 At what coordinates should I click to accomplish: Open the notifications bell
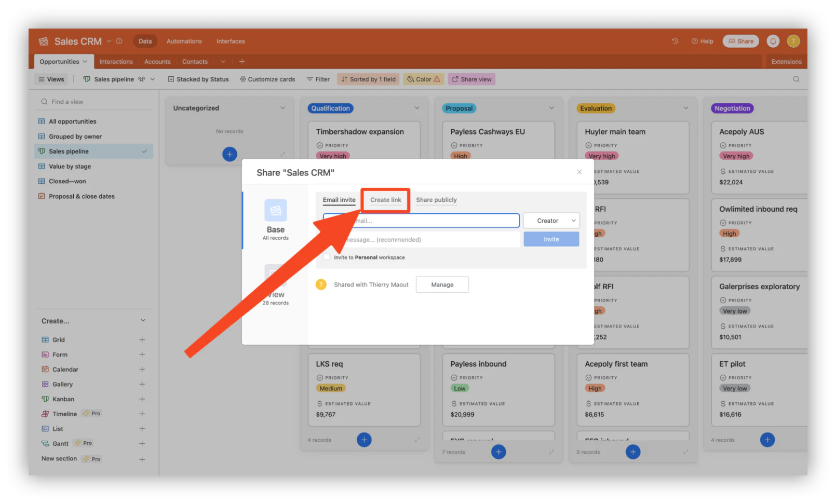pos(773,41)
